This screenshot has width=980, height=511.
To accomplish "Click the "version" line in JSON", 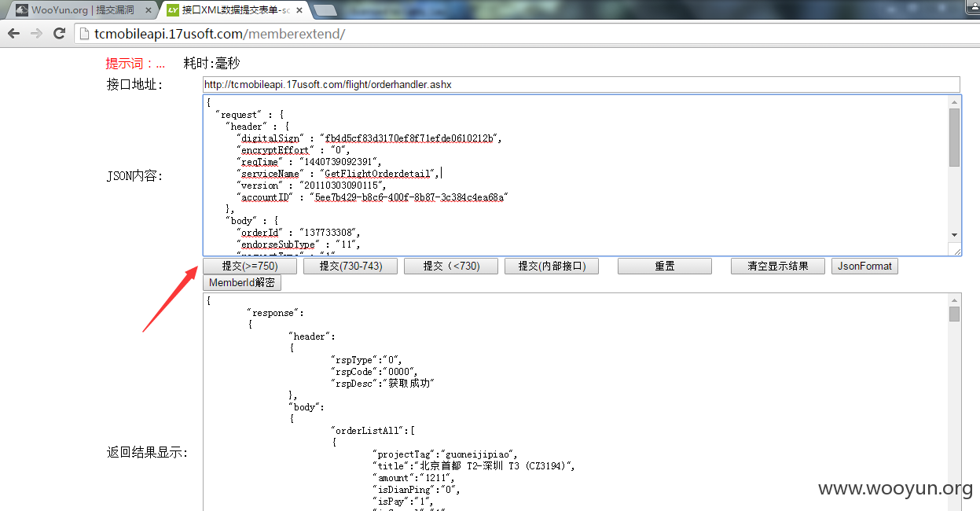I will 312,185.
